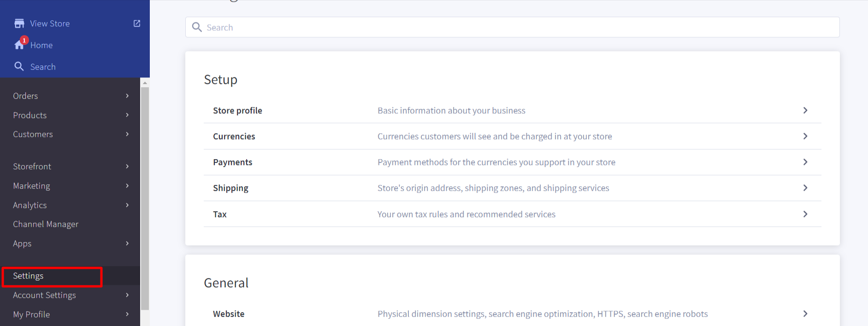868x326 pixels.
Task: Open the sidebar Search link
Action: [x=43, y=67]
